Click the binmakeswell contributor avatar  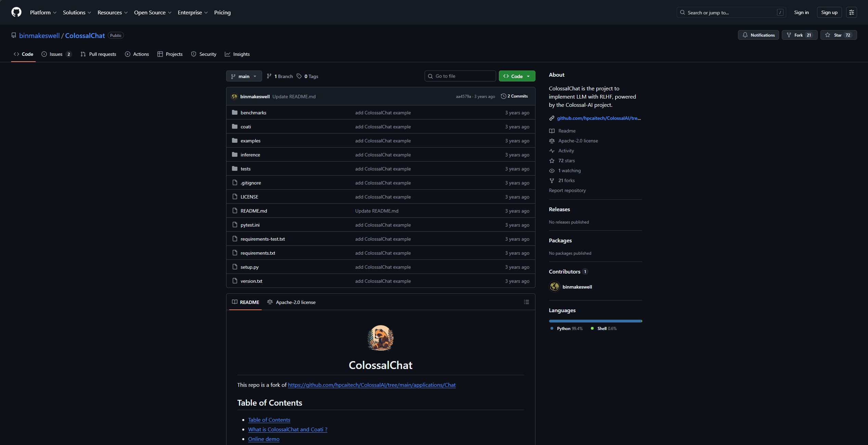coord(554,287)
